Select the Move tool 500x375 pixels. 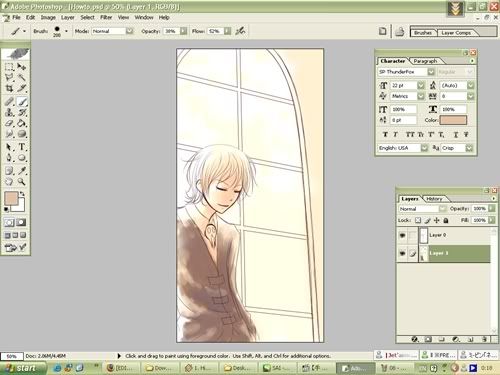[22, 67]
